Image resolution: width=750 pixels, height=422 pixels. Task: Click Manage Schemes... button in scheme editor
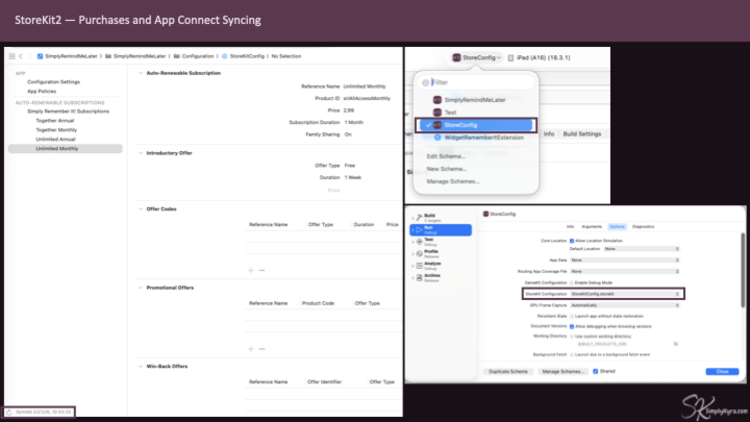(563, 371)
